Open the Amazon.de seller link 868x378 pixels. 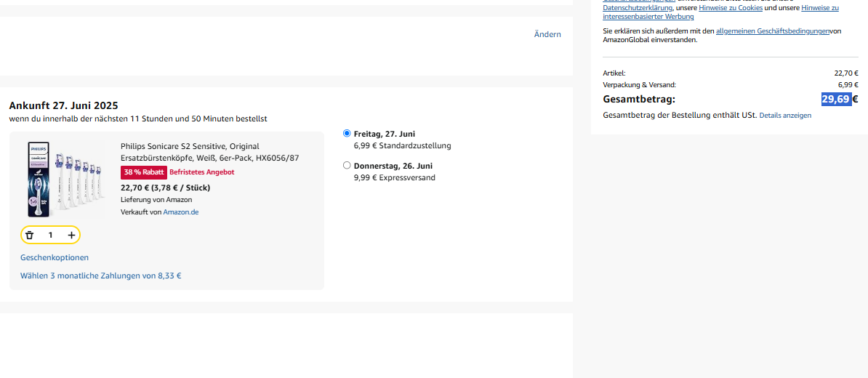tap(180, 212)
